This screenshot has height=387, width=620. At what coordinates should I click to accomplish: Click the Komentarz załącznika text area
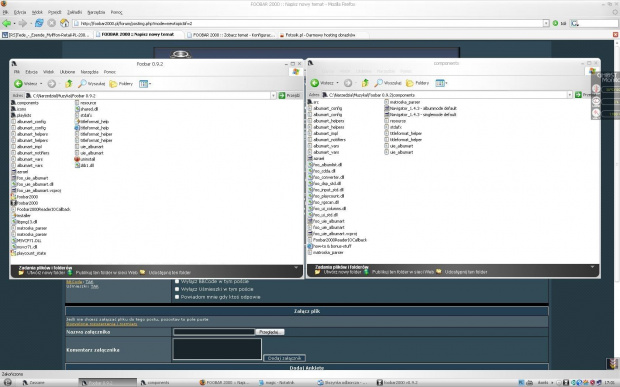coord(217,349)
